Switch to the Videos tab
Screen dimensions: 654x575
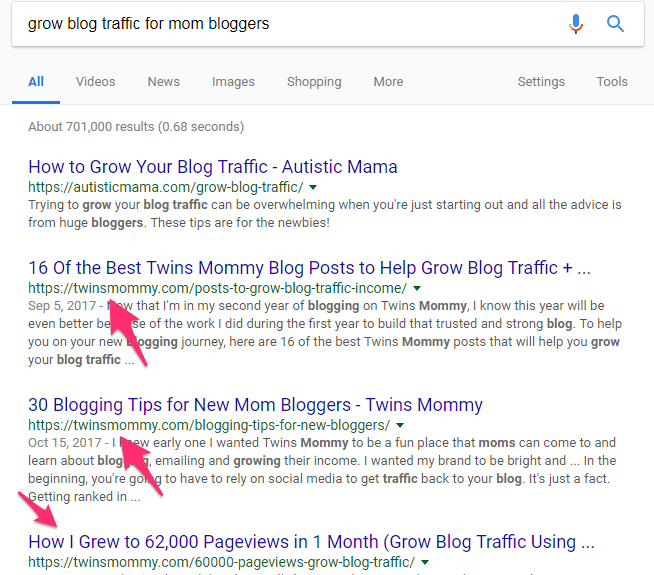click(x=96, y=82)
